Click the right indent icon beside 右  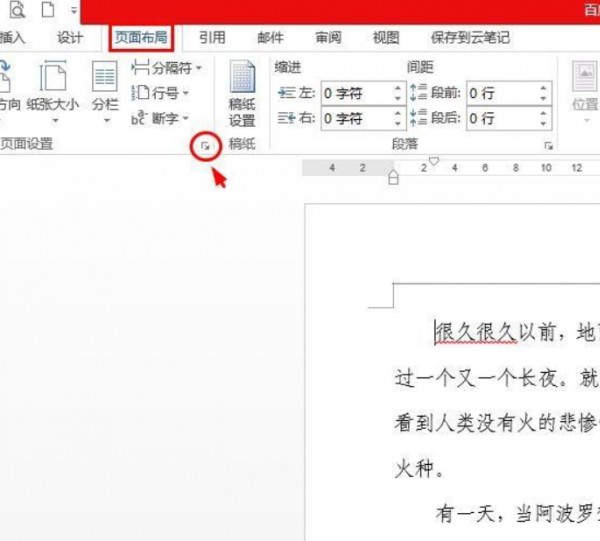[287, 118]
